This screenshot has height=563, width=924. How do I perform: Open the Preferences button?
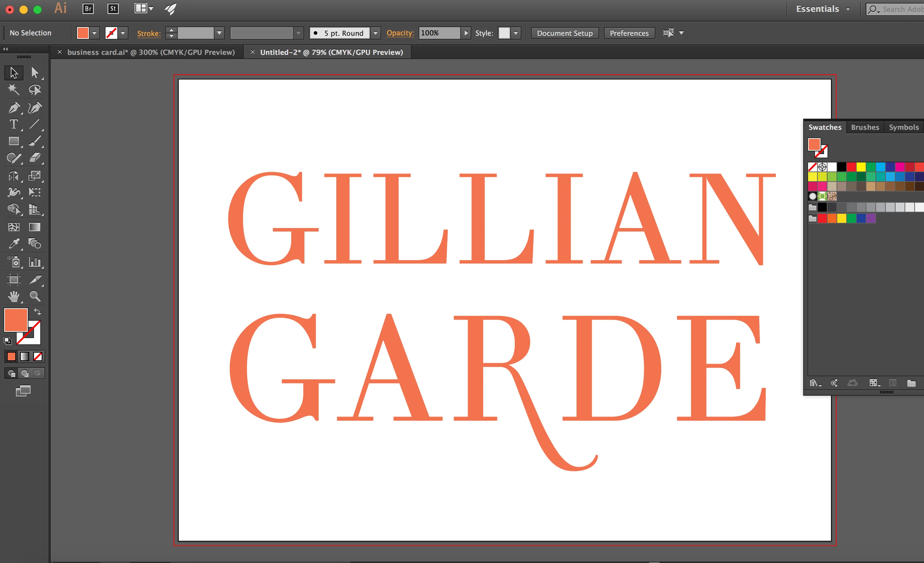629,33
